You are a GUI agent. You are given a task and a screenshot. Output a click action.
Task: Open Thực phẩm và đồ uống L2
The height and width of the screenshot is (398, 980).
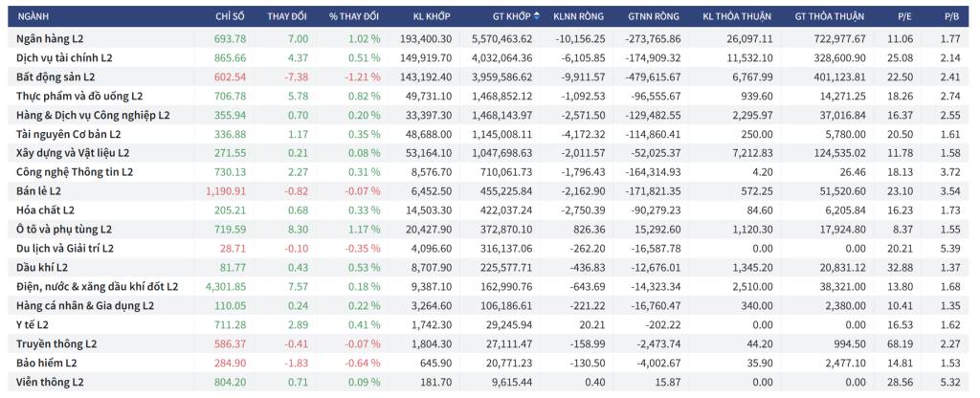[x=79, y=97]
